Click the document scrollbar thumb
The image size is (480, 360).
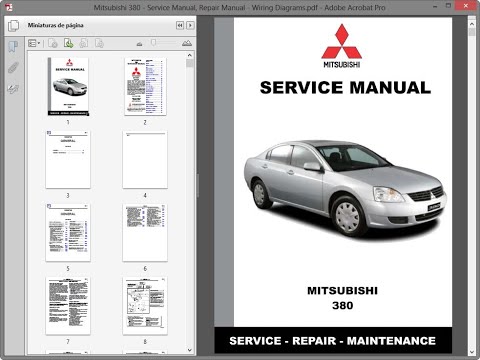pyautogui.click(x=472, y=32)
